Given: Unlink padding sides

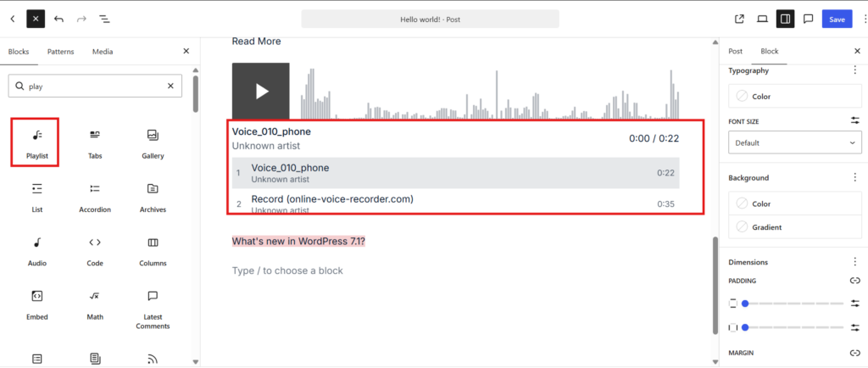Looking at the screenshot, I should [855, 281].
